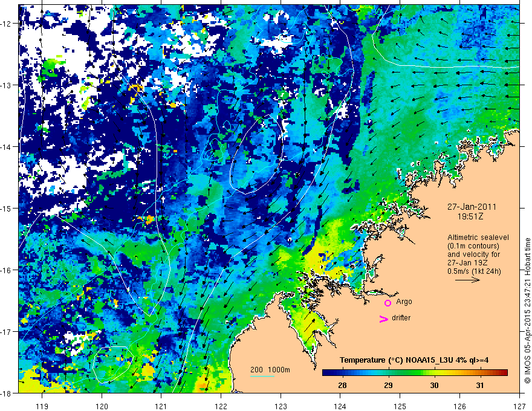Click the '200 1000m' depth contour label
The height and width of the screenshot is (411, 532).
(270, 370)
